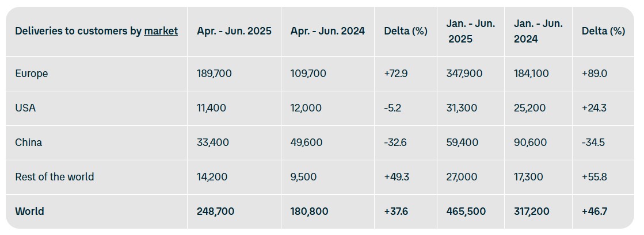Click the USA row label
Viewport: 644px width, 235px height.
pos(25,108)
